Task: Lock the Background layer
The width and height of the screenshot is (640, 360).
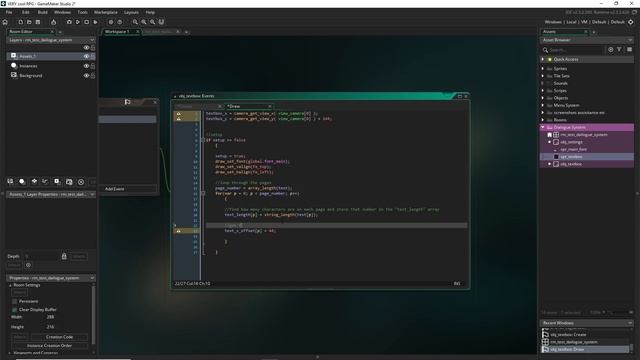Action: [93, 76]
